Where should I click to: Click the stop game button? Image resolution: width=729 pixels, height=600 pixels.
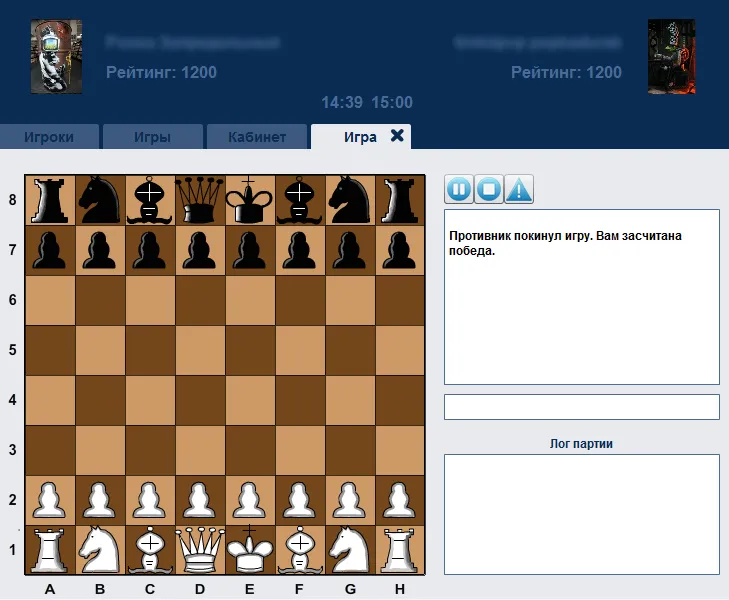[x=489, y=189]
